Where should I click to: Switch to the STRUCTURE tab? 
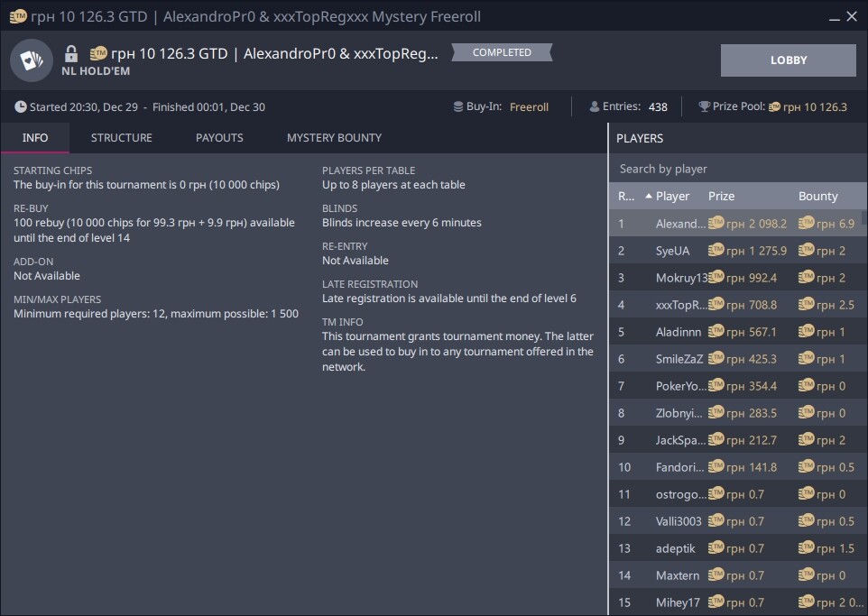[x=121, y=138]
